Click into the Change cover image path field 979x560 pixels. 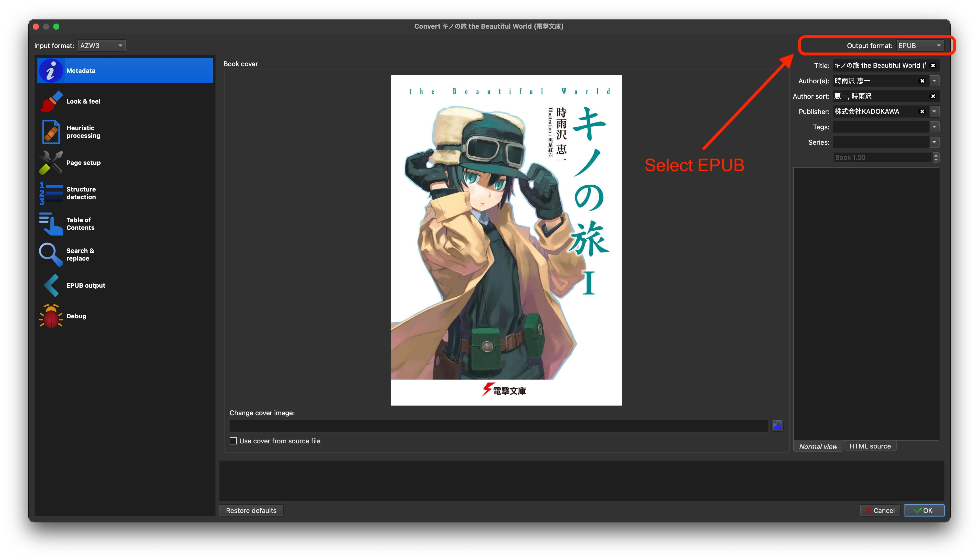click(x=498, y=426)
